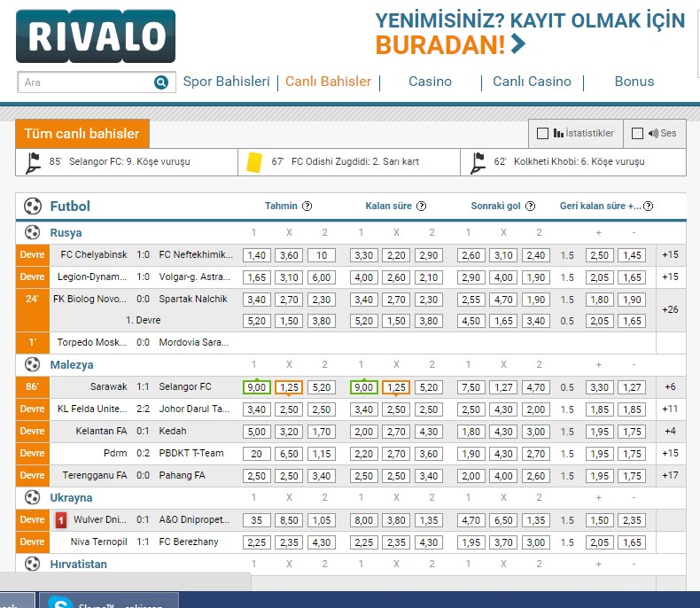Open the Malezya league link

click(x=72, y=364)
